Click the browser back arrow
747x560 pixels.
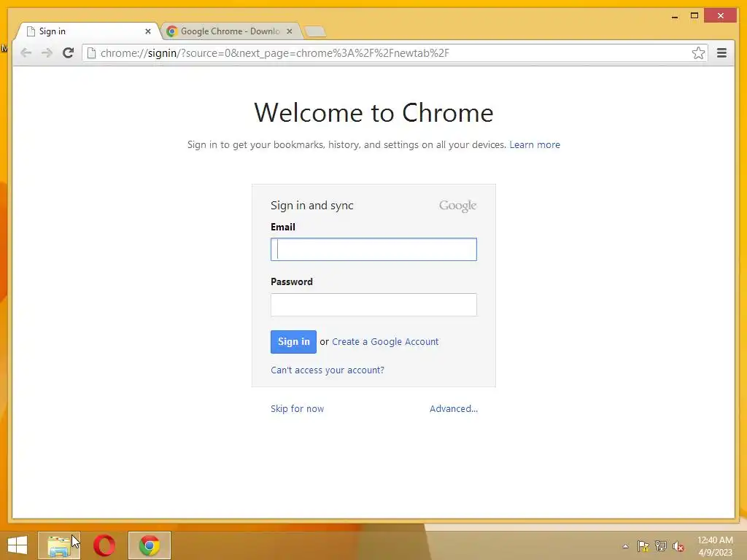(26, 52)
